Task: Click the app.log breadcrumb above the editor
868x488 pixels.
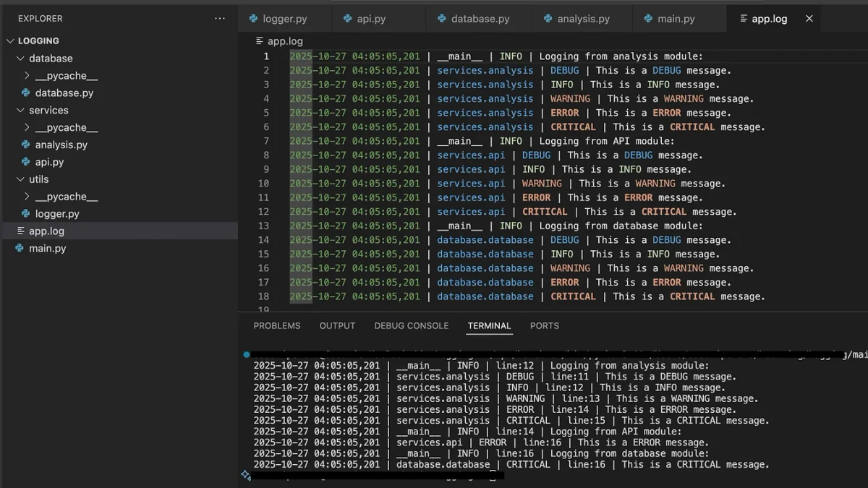Action: (285, 41)
